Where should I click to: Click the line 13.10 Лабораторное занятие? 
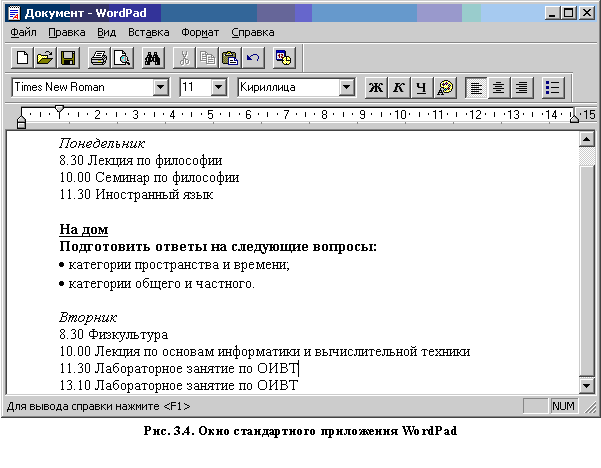pos(179,385)
